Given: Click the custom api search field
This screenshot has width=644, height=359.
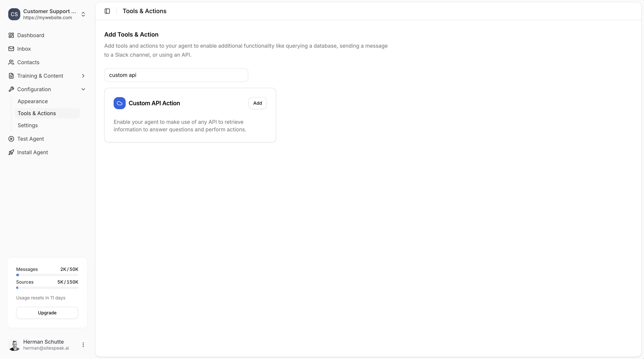Looking at the screenshot, I should (176, 75).
